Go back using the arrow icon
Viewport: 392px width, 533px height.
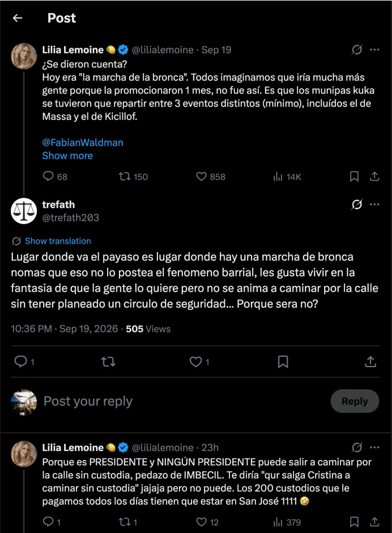pyautogui.click(x=17, y=18)
